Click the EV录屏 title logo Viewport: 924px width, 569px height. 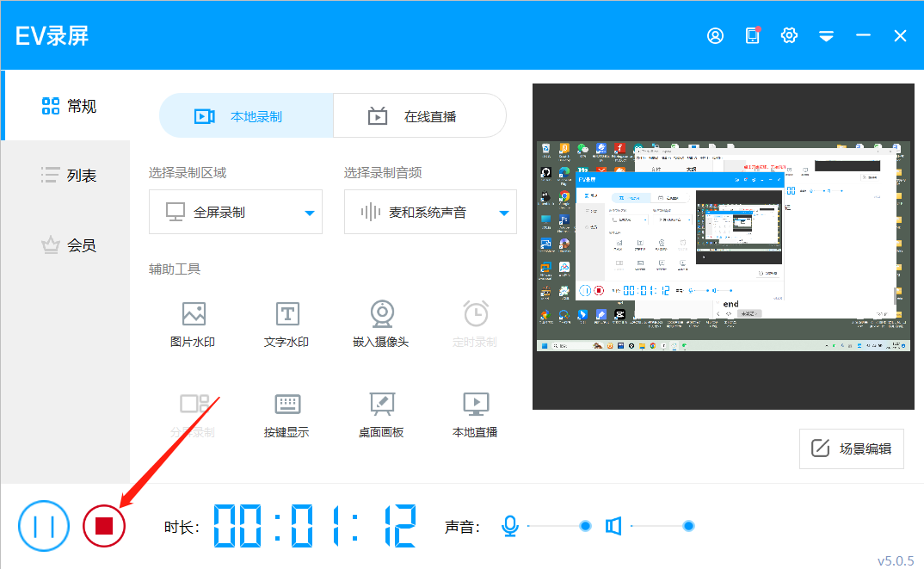(52, 36)
